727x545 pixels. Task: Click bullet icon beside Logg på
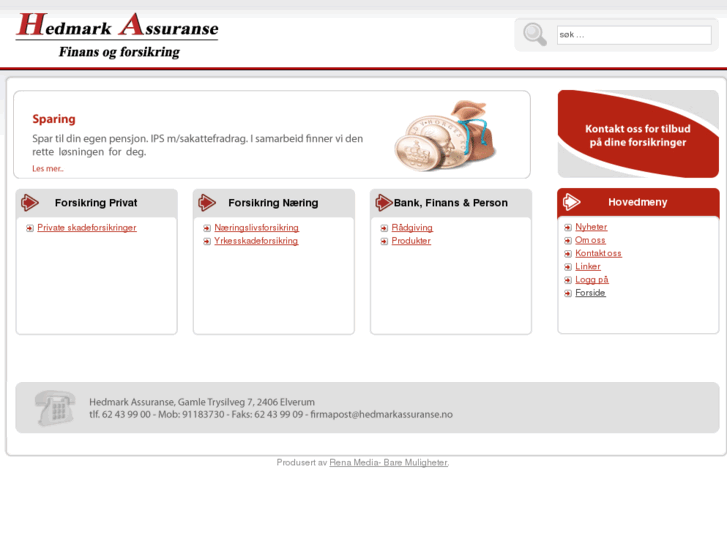[x=568, y=280]
